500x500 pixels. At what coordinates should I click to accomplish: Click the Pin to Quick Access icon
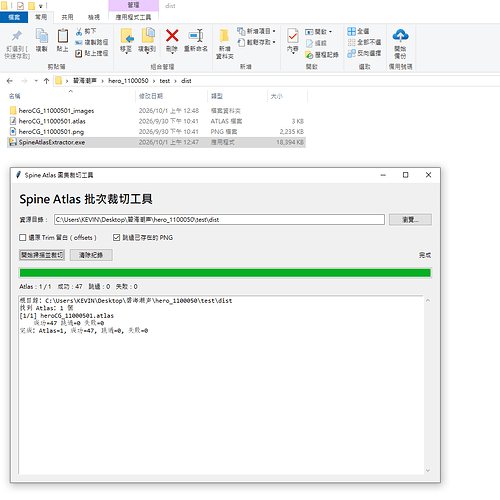[x=17, y=36]
